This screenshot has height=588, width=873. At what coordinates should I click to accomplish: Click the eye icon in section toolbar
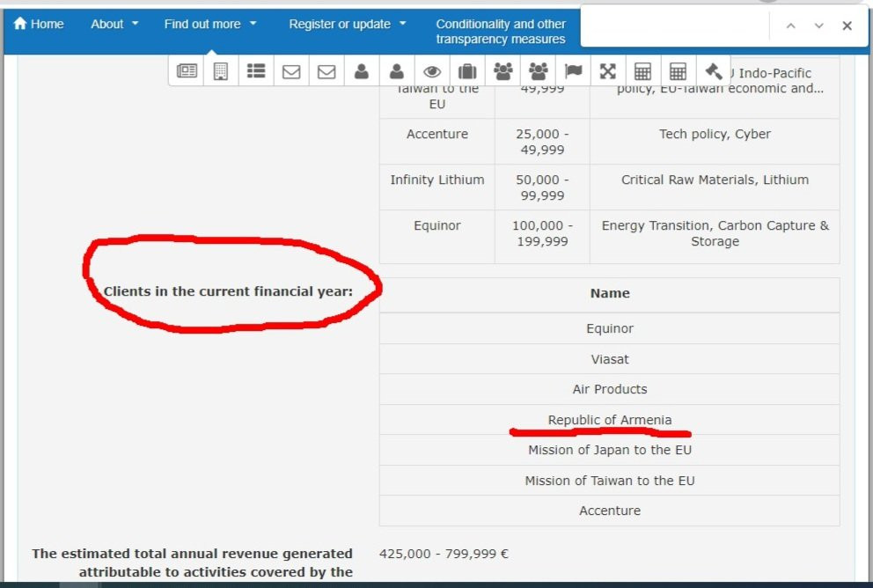tap(432, 71)
